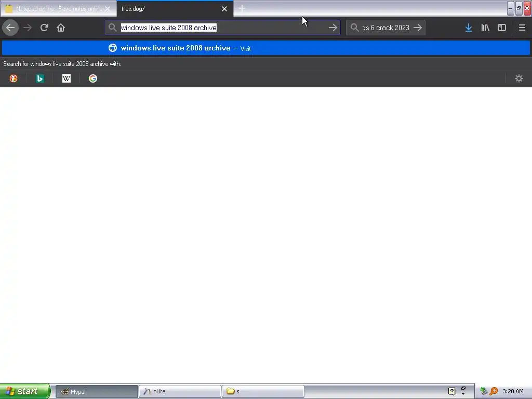Close the files.dog/ tab
Viewport: 532px width, 399px height.
tap(224, 9)
